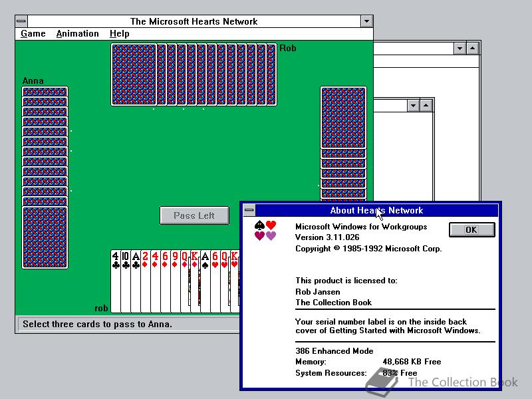Click the right player's face-down card stack

(x=343, y=143)
